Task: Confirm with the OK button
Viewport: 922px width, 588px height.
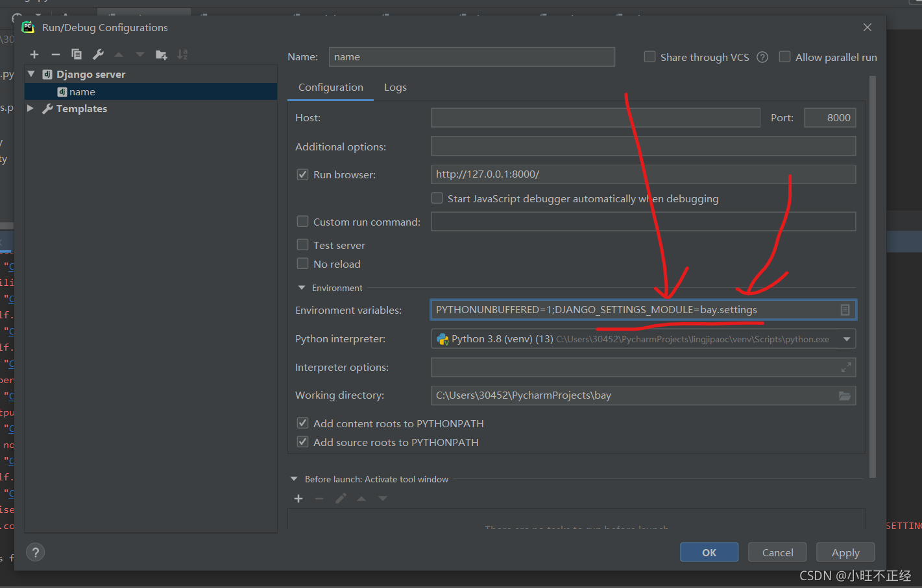Action: point(709,552)
